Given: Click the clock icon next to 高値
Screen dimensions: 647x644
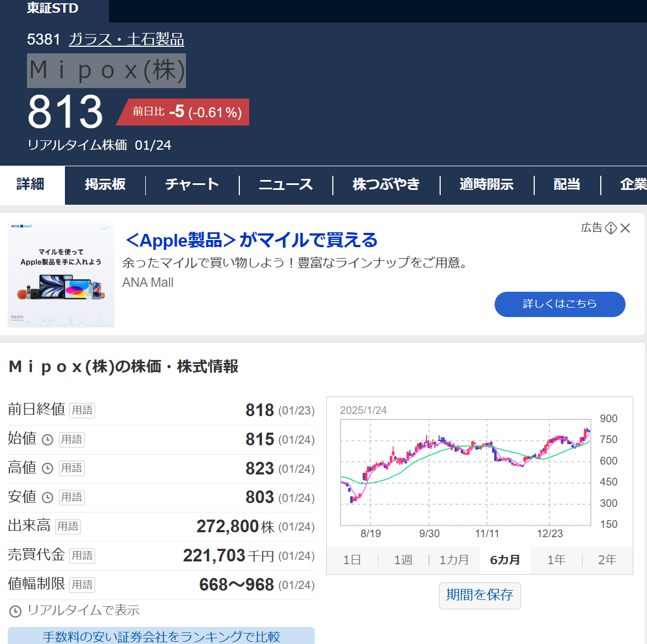Looking at the screenshot, I should 48,468.
